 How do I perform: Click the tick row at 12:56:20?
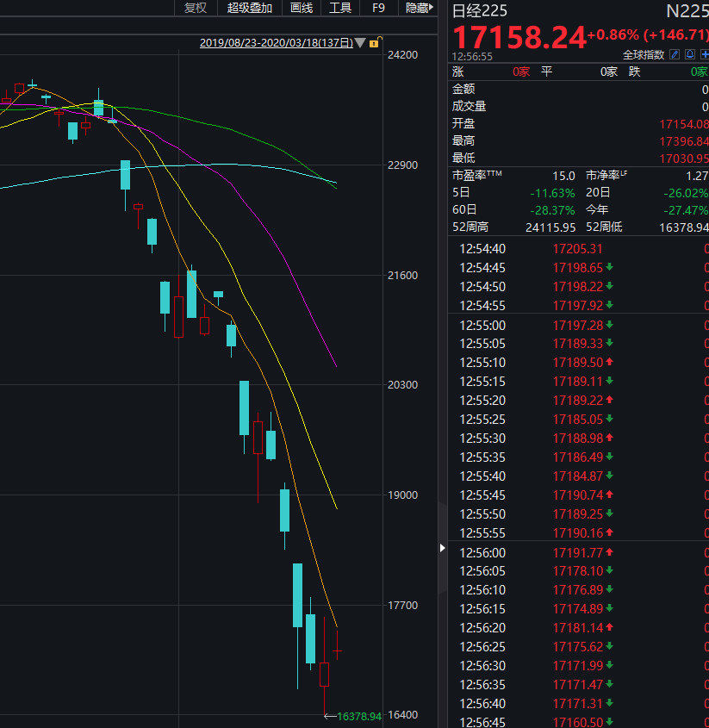coord(579,628)
